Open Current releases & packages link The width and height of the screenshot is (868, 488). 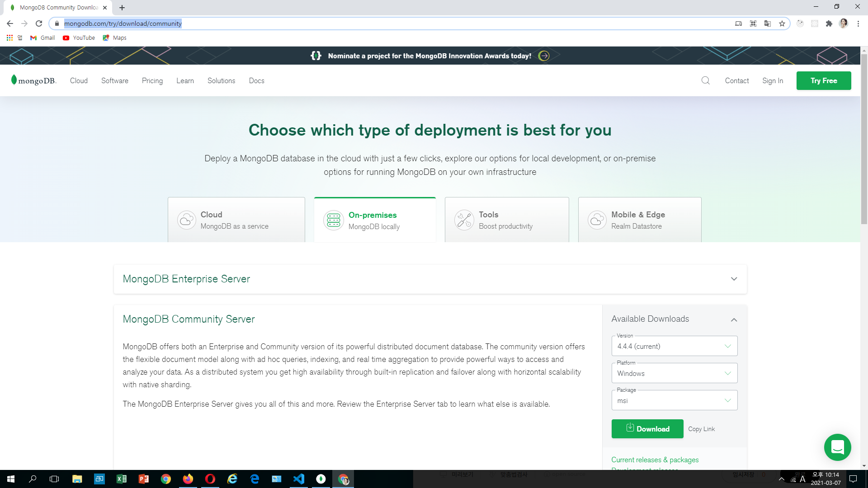[x=655, y=460]
